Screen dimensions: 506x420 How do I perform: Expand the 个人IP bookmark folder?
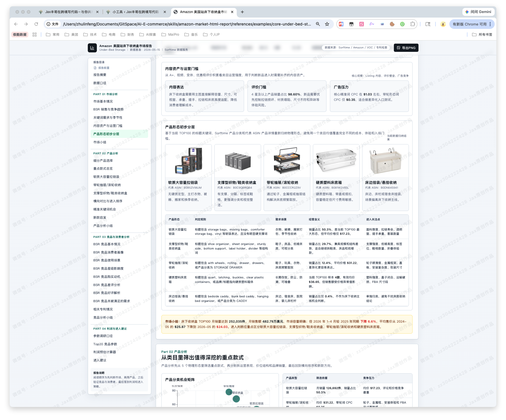pyautogui.click(x=211, y=35)
